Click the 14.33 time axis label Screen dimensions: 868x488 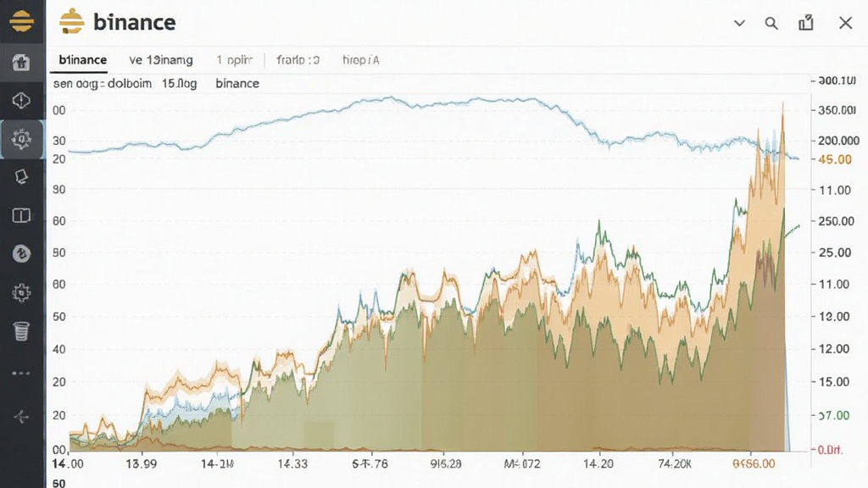(x=292, y=463)
